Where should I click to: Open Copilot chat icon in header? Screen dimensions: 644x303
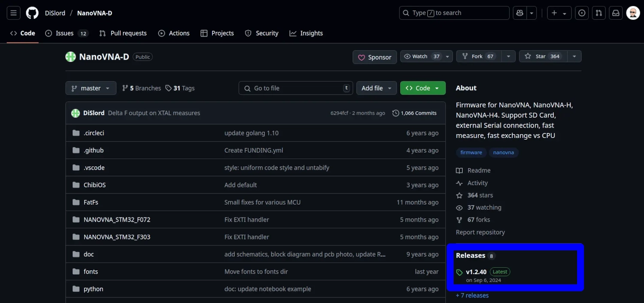pos(520,13)
